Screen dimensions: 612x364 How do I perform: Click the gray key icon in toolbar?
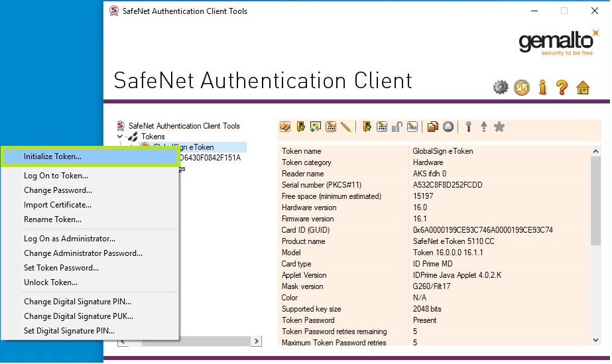click(x=468, y=127)
